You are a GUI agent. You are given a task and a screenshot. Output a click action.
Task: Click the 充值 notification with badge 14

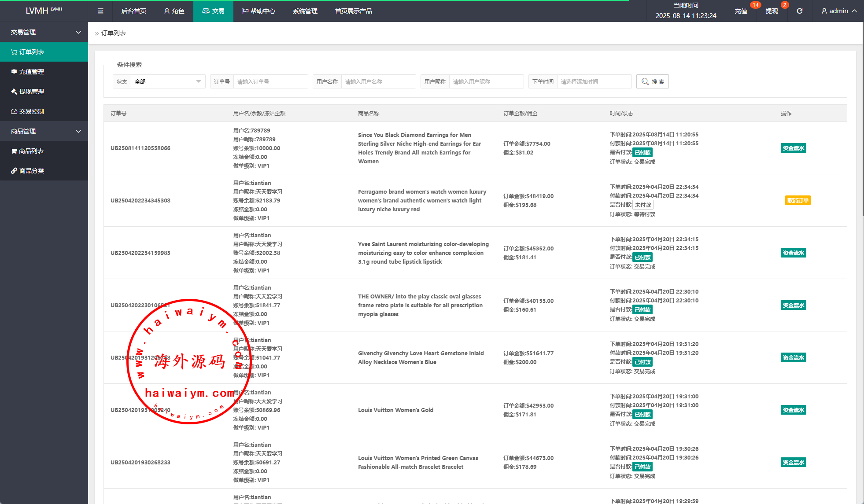tap(741, 11)
